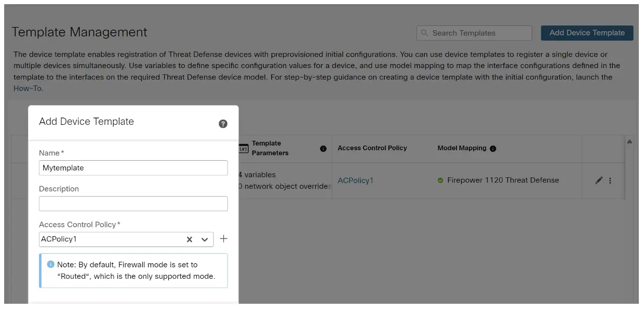This screenshot has height=310, width=644.
Task: Click the Description input field
Action: 133,203
